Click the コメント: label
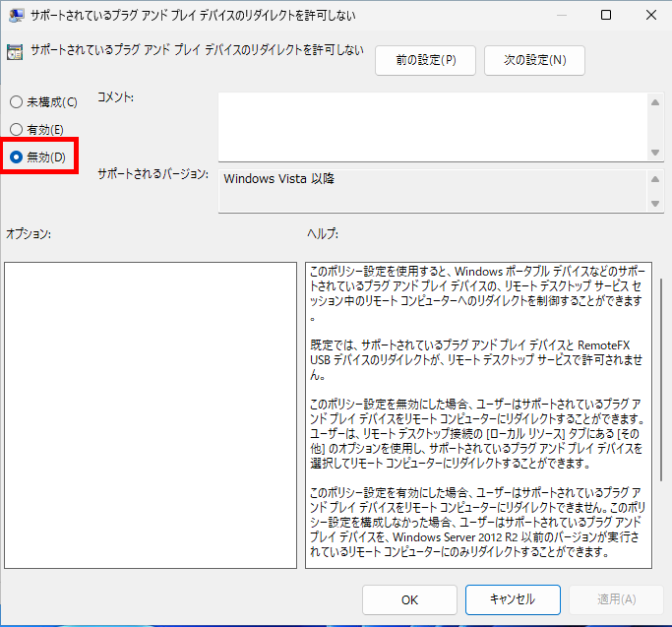 pos(115,97)
